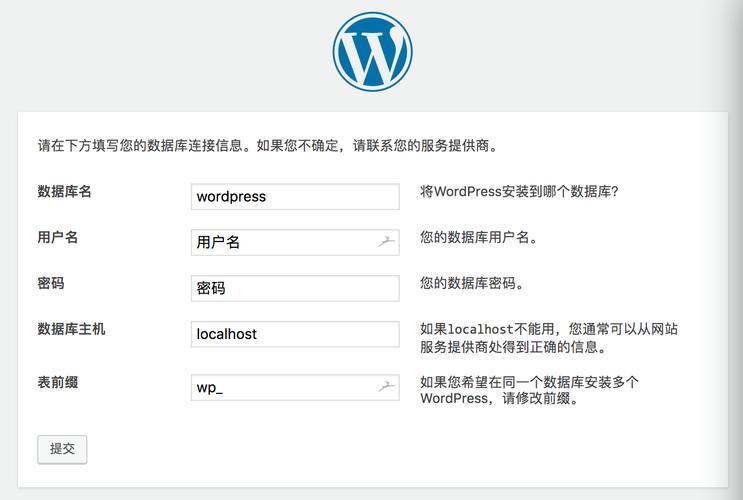The width and height of the screenshot is (743, 500).
Task: Click the 数据库名 input containing wordpress
Action: point(295,197)
